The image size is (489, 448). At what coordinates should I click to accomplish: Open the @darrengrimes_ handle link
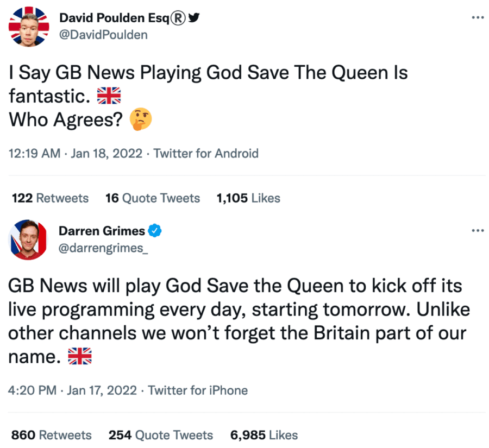click(x=103, y=248)
